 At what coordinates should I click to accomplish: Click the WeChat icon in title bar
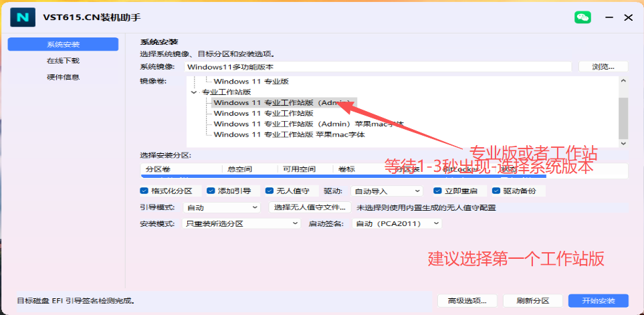click(582, 17)
